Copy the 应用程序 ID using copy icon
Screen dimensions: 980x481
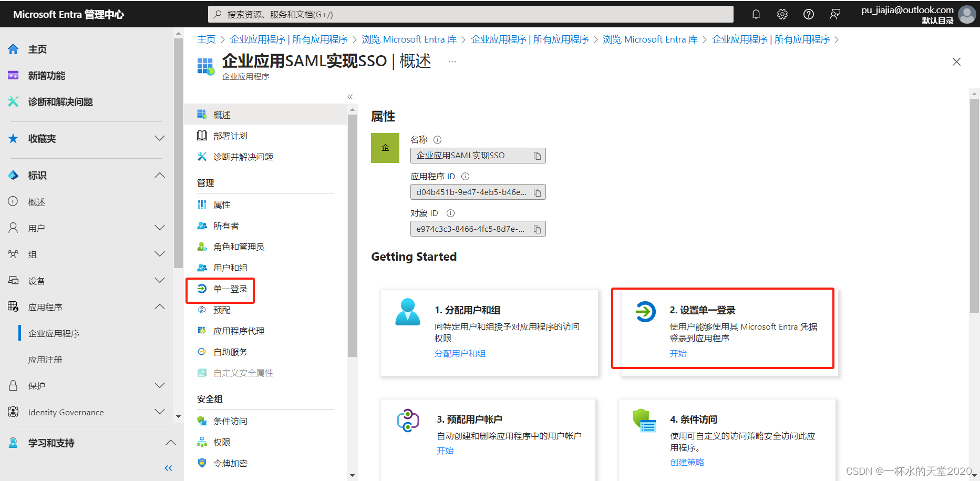tap(537, 192)
